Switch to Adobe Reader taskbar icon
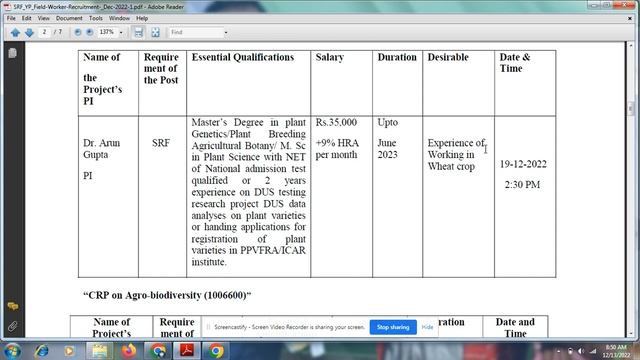Screen dimensions: 640x360 [187, 351]
